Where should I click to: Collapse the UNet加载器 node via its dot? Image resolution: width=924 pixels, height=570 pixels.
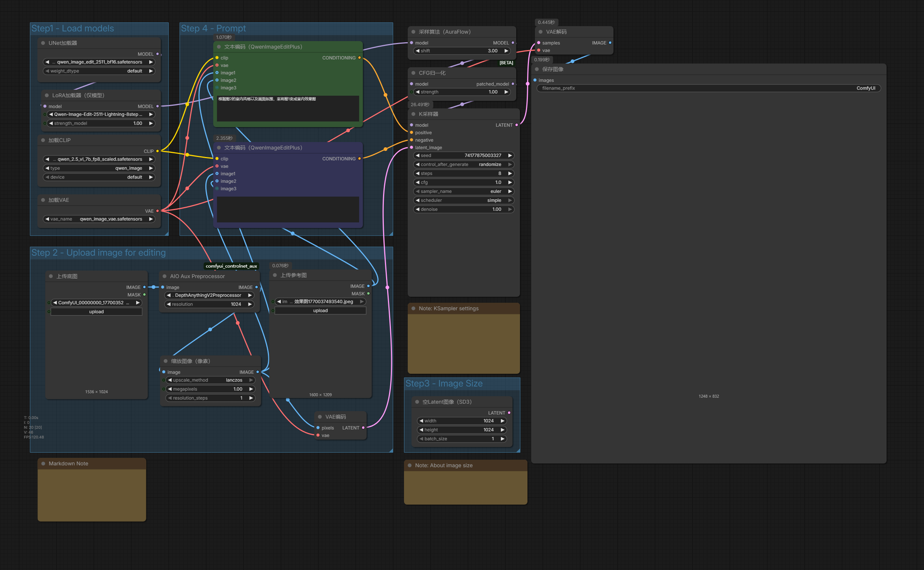(x=43, y=43)
